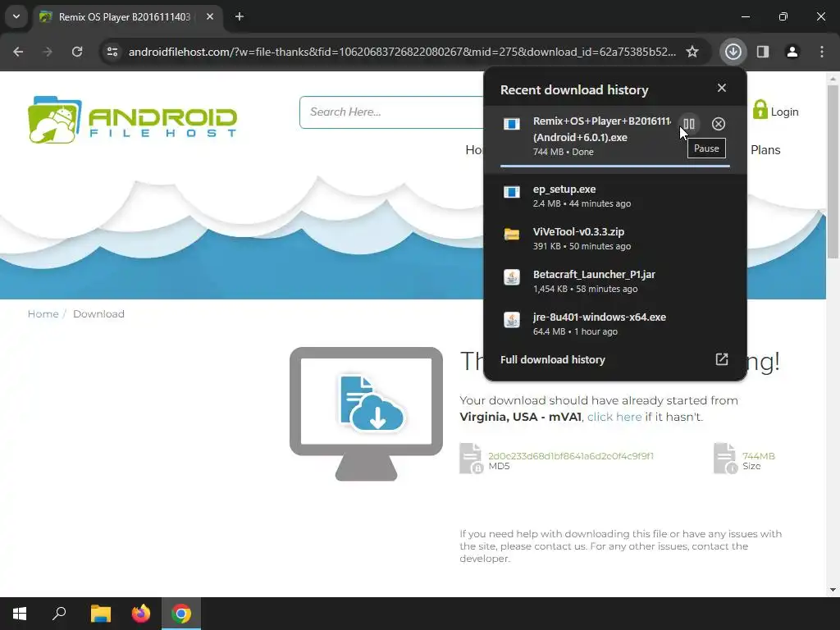Image resolution: width=840 pixels, height=630 pixels.
Task: Click the MD5 hash value
Action: pos(571,456)
